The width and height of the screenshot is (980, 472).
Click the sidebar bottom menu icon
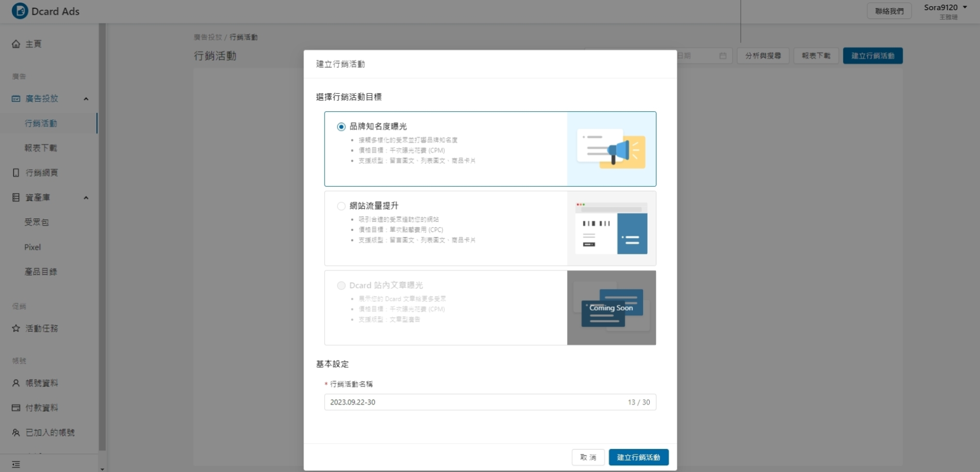16,465
